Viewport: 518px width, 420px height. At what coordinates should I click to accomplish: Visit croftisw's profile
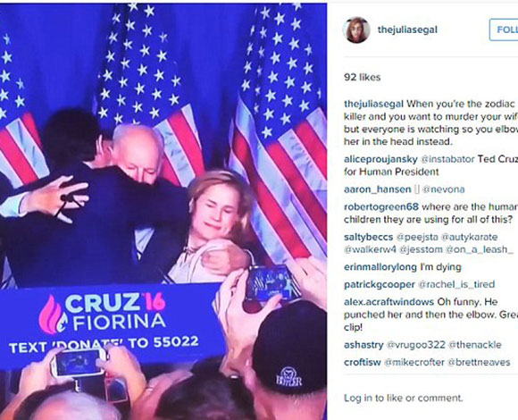363,362
